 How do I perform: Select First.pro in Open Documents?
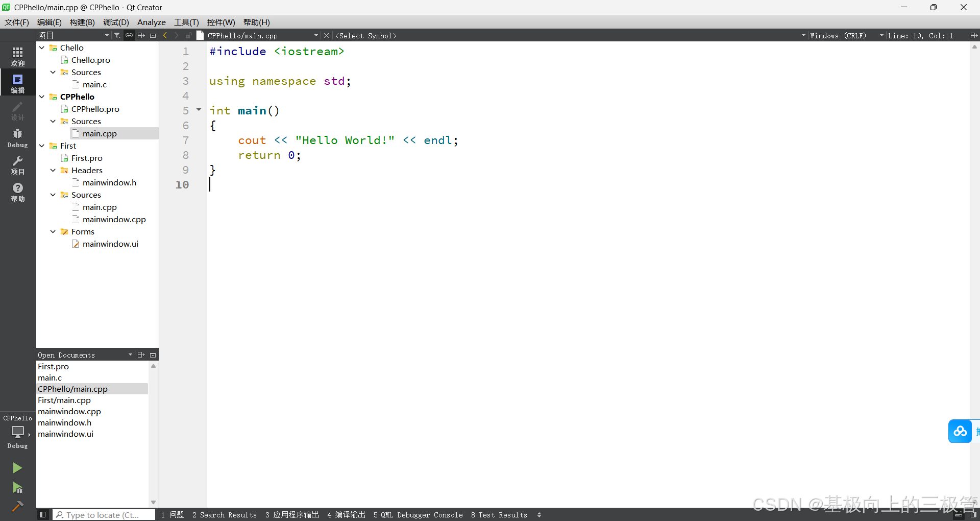point(92,366)
